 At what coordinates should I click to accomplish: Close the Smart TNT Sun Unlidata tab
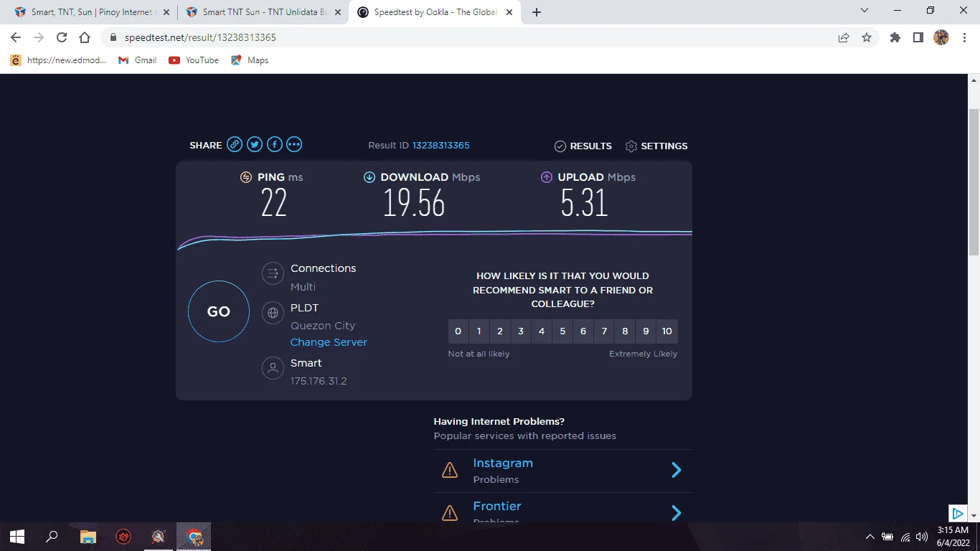tap(338, 12)
